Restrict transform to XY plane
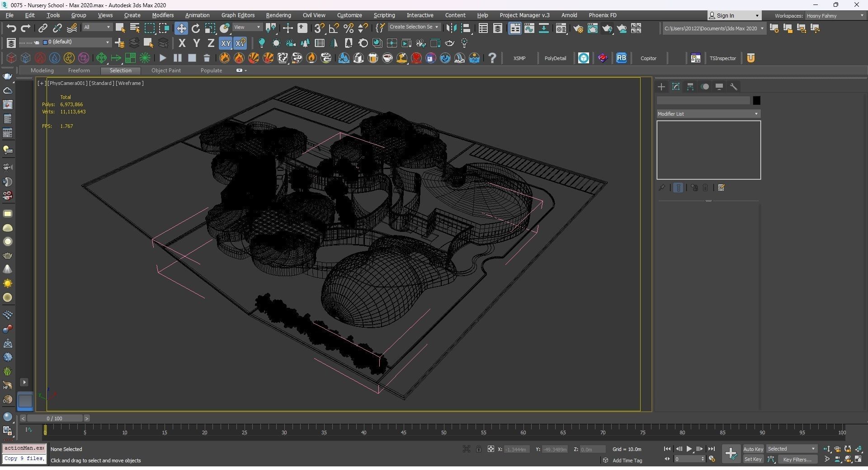868x470 pixels. tap(225, 43)
